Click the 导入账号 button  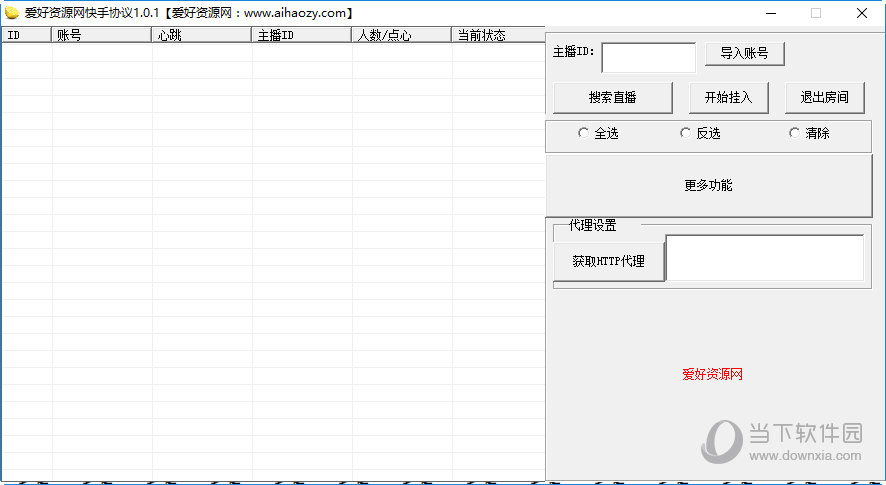pos(745,54)
